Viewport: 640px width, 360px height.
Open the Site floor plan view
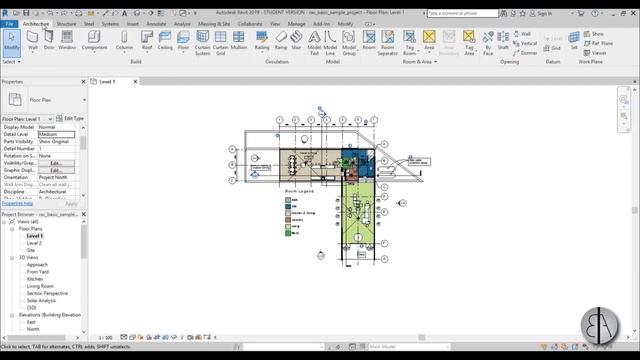31,250
